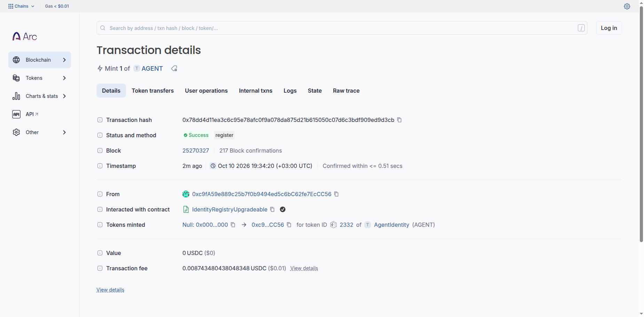644x317 pixels.
Task: Copy the 0xc9...CC56 recipient address
Action: tap(289, 225)
